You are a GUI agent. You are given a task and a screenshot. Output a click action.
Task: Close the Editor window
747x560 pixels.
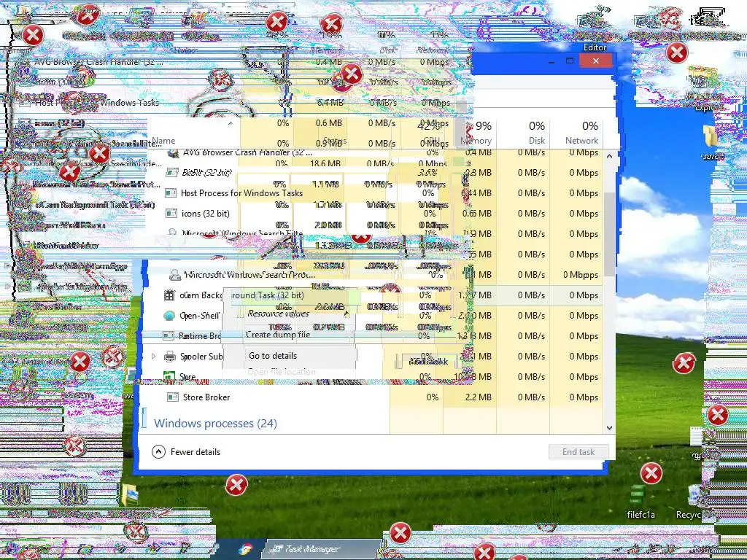point(595,61)
